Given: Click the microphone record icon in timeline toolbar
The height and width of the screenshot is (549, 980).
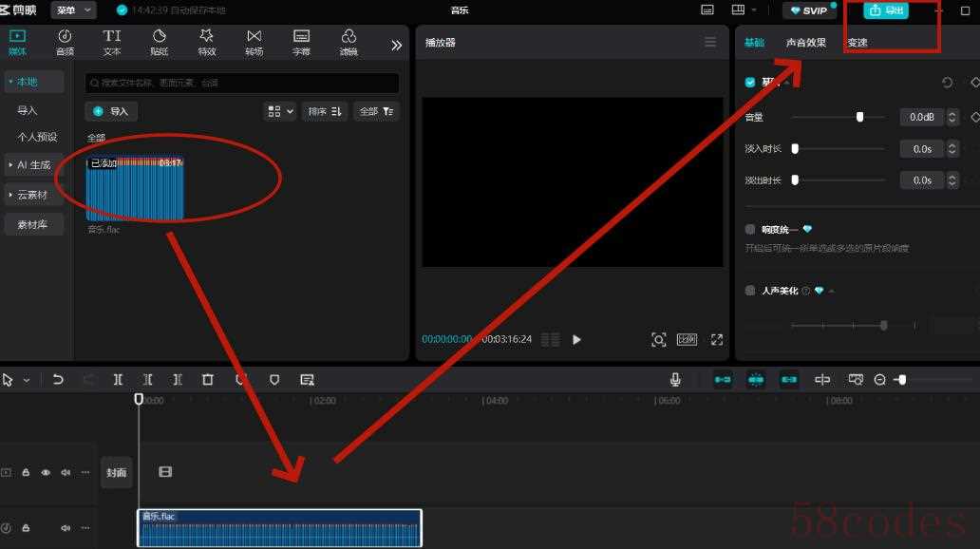Looking at the screenshot, I should 675,379.
